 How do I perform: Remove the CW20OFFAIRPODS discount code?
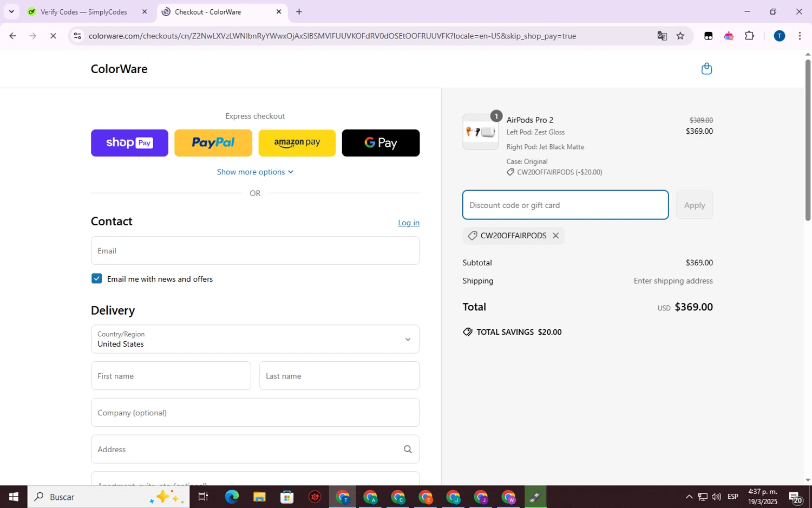pos(555,236)
